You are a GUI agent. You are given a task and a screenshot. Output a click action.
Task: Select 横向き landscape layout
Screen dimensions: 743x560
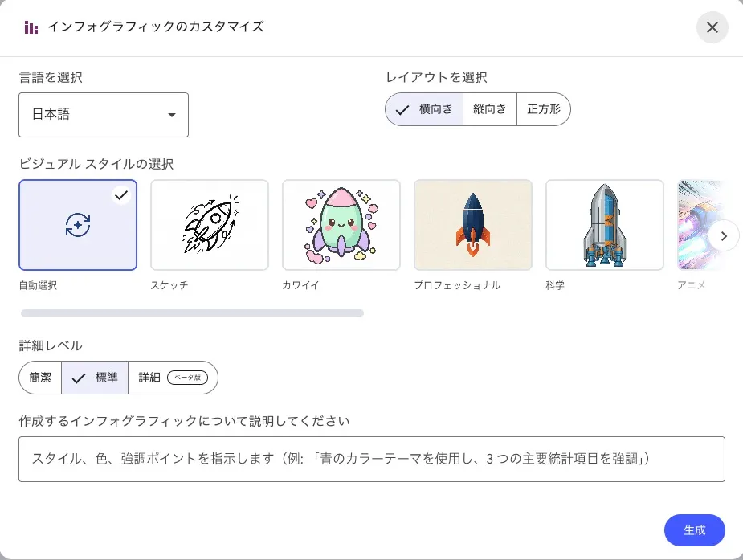pos(425,109)
